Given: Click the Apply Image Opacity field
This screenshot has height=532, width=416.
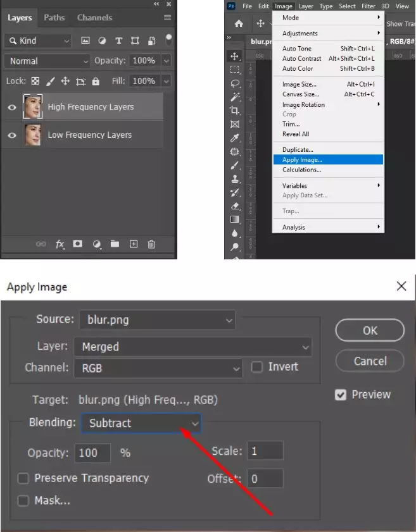Looking at the screenshot, I should coord(92,453).
